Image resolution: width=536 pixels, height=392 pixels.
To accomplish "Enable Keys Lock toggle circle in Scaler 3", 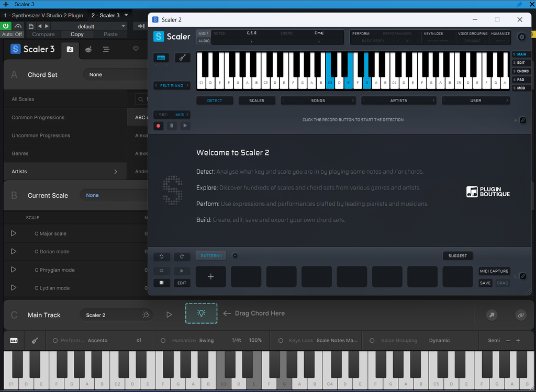I will coord(281,341).
